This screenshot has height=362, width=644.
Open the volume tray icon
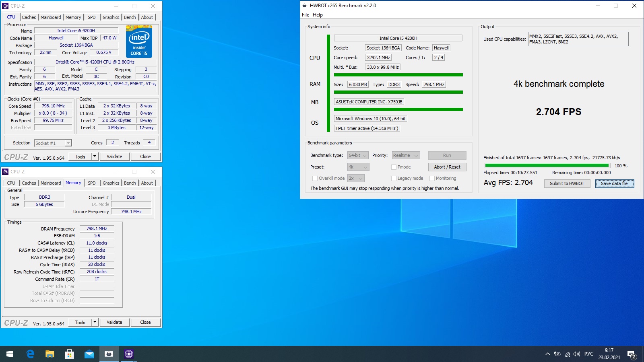577,354
